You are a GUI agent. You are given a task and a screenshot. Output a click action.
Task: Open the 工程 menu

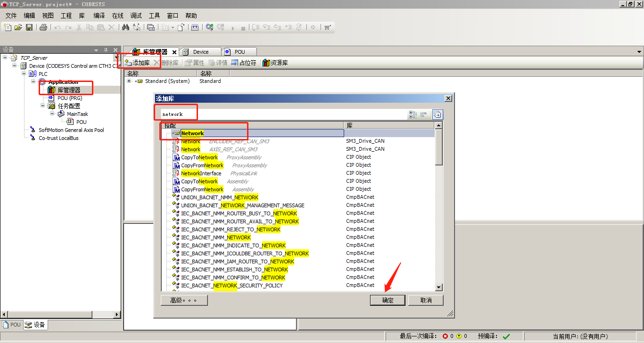tap(66, 16)
